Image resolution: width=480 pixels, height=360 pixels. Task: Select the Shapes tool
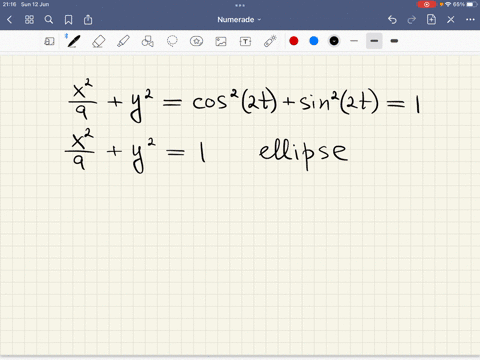tap(148, 41)
